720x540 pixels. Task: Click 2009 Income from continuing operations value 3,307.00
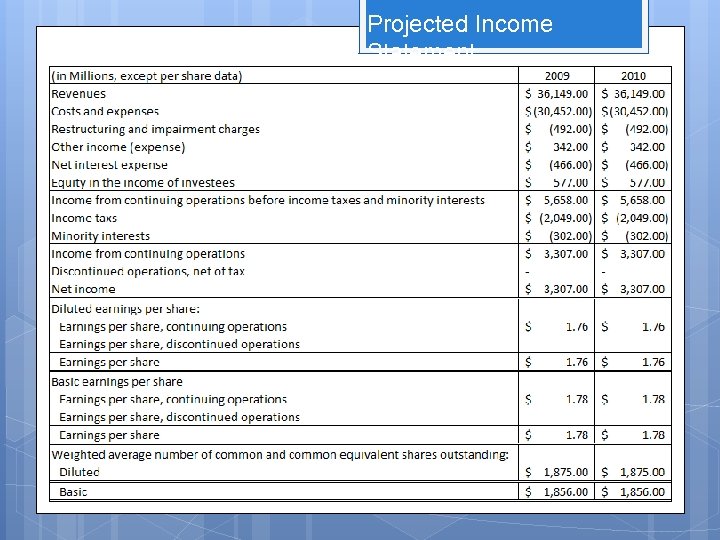coord(566,254)
